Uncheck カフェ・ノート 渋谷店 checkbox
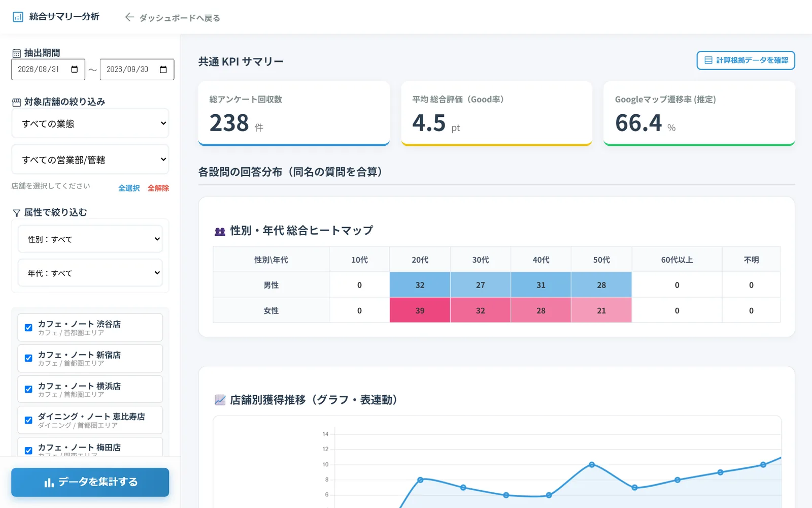Viewport: 812px width, 508px height. pyautogui.click(x=28, y=328)
